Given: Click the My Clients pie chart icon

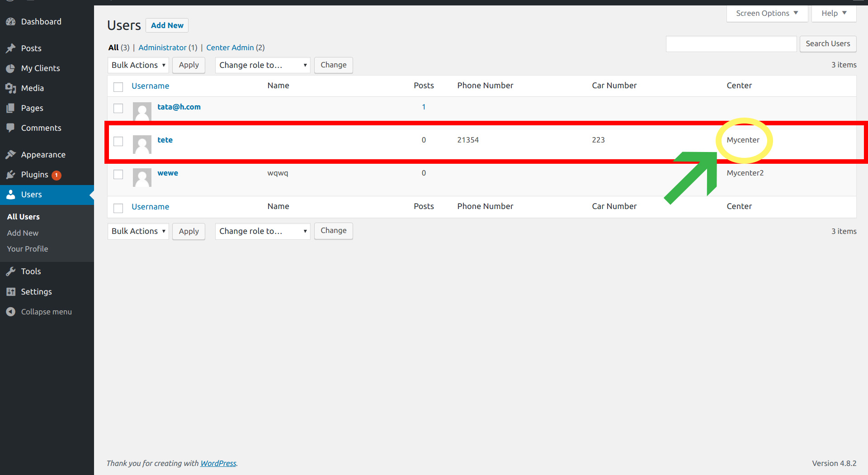Looking at the screenshot, I should coord(11,68).
